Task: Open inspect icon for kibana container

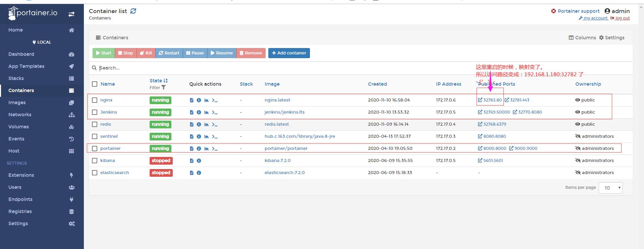Action: click(x=199, y=161)
